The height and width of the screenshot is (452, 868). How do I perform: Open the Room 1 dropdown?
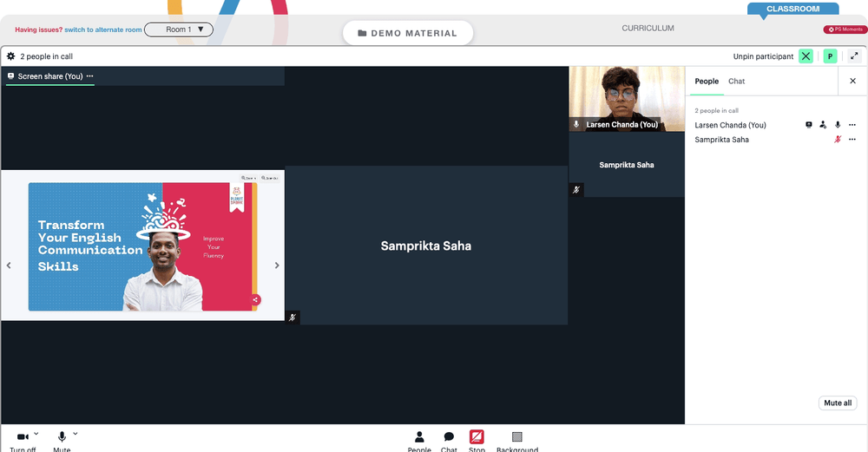(x=179, y=29)
